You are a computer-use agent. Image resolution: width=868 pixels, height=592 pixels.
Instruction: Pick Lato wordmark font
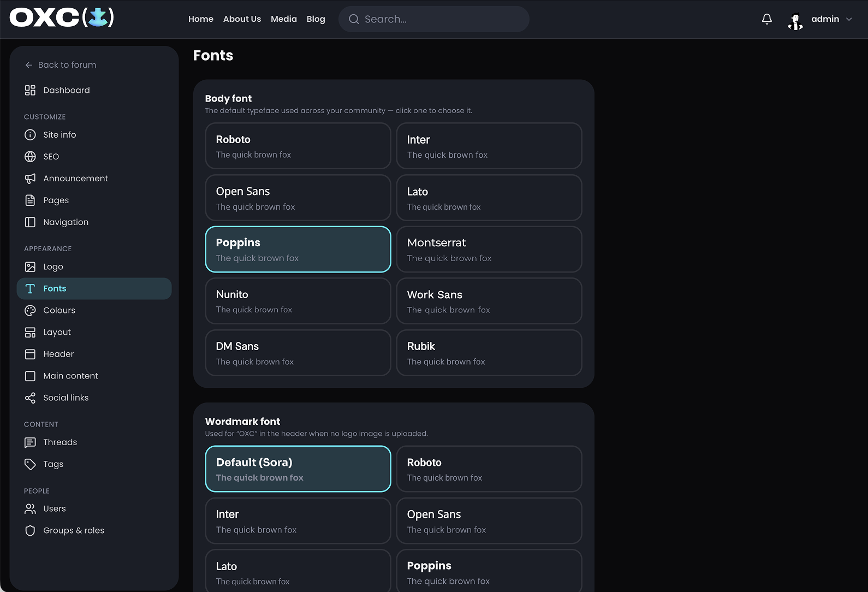click(298, 571)
